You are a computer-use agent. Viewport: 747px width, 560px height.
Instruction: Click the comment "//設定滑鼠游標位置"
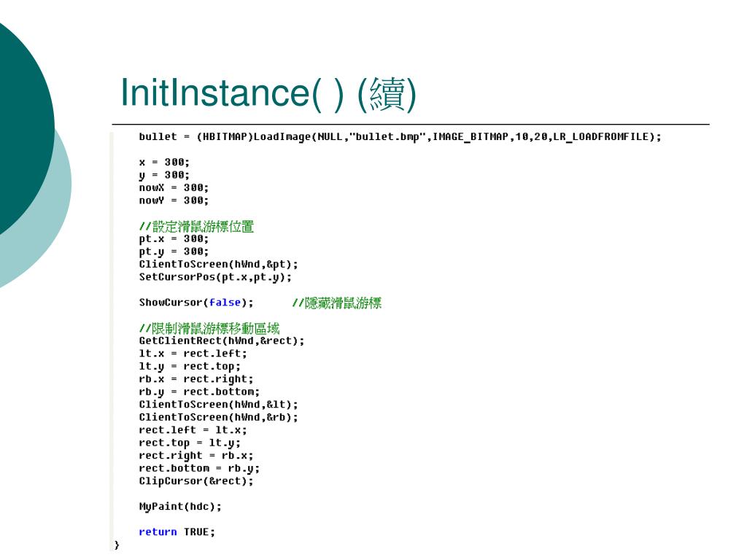[196, 226]
